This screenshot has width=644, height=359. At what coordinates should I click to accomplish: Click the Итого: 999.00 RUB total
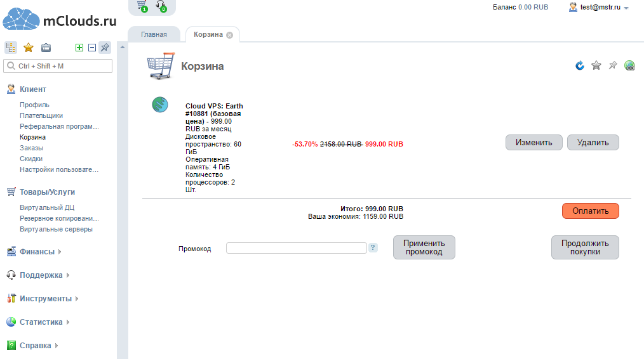(372, 209)
